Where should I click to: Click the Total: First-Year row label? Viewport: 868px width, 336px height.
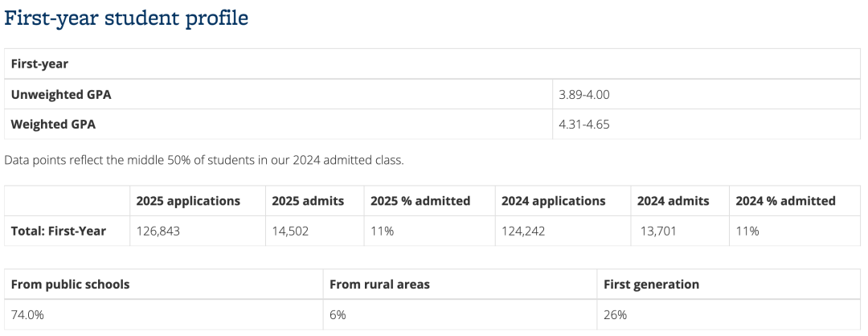click(x=58, y=231)
